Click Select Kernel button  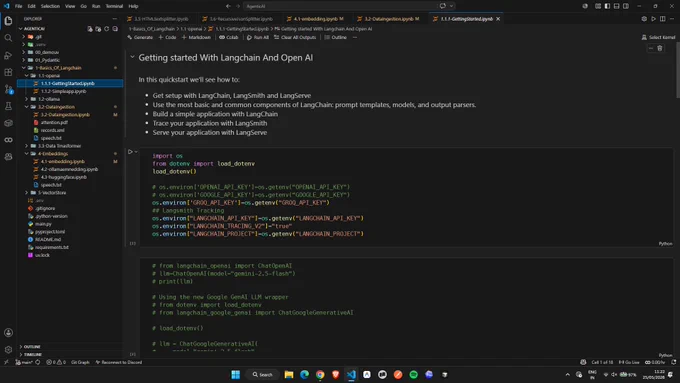pyautogui.click(x=658, y=37)
